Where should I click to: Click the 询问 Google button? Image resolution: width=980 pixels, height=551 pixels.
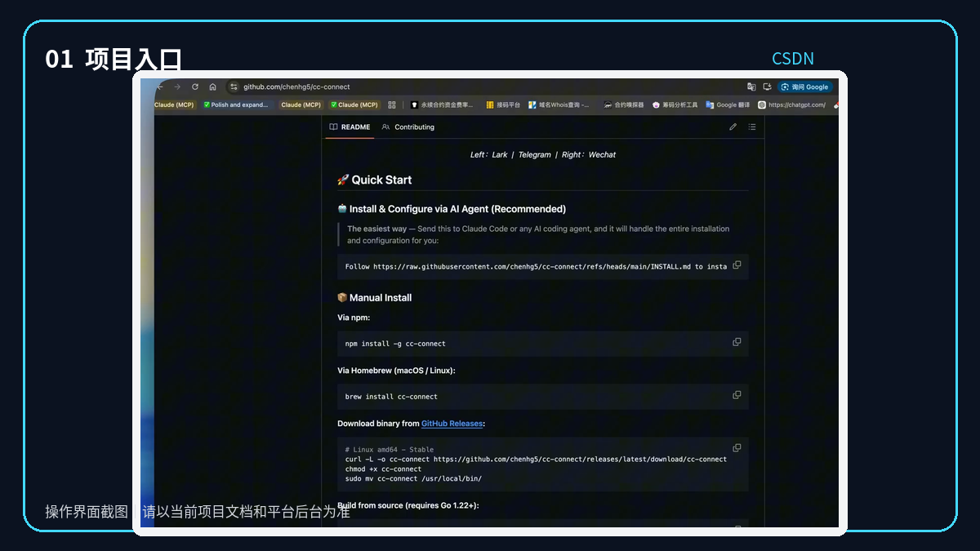(804, 87)
